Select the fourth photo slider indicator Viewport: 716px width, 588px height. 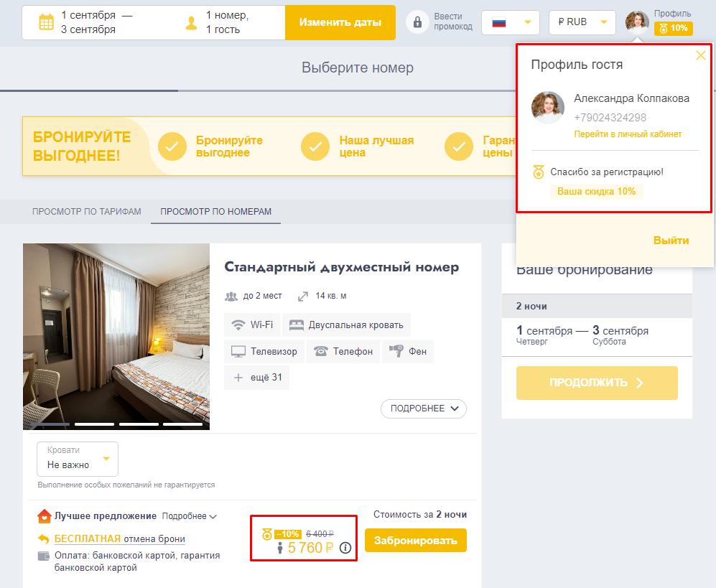coord(182,424)
